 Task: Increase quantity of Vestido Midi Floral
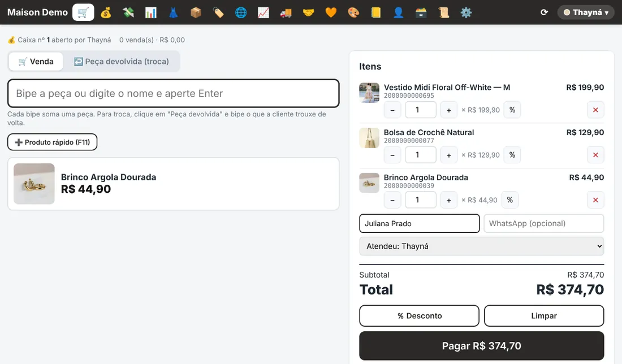tap(448, 110)
